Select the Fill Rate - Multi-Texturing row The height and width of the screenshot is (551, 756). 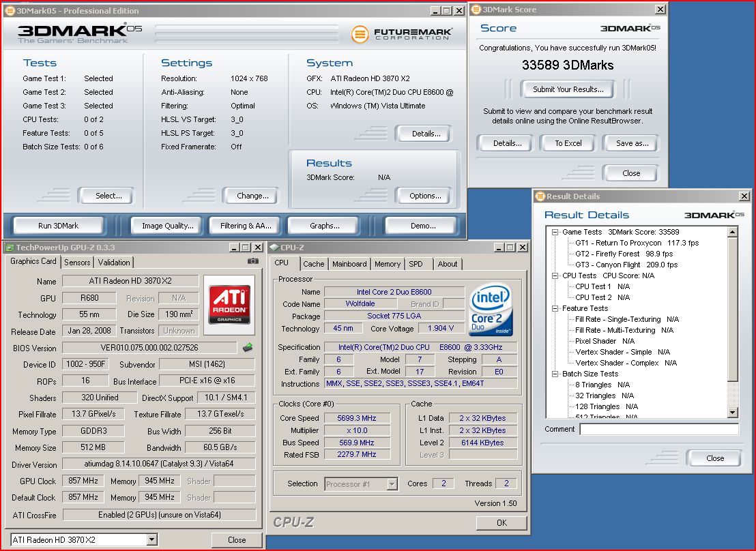(624, 330)
